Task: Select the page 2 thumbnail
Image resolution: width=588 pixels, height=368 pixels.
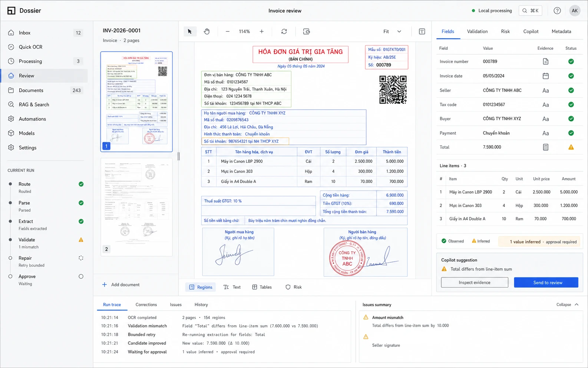Action: (136, 207)
